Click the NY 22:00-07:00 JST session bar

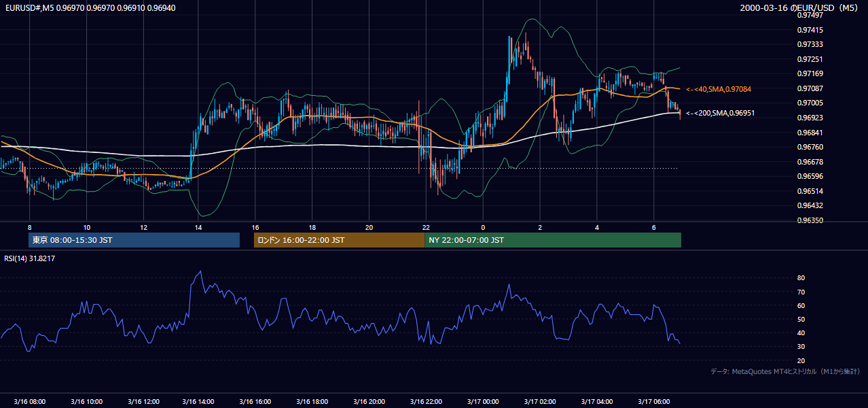pos(553,240)
